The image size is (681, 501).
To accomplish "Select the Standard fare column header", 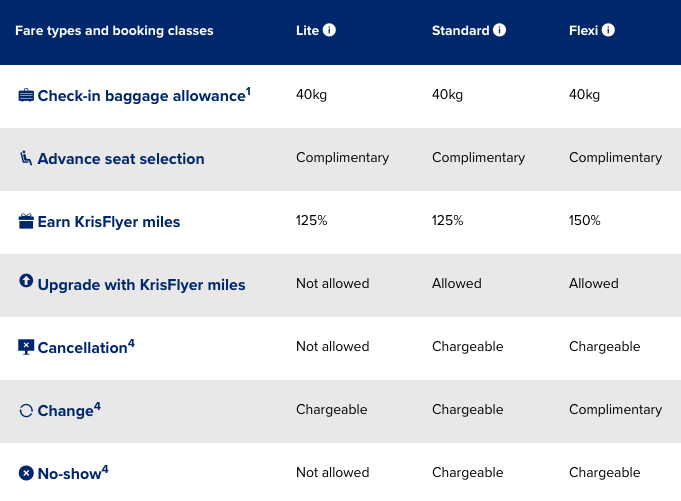I will (x=460, y=31).
